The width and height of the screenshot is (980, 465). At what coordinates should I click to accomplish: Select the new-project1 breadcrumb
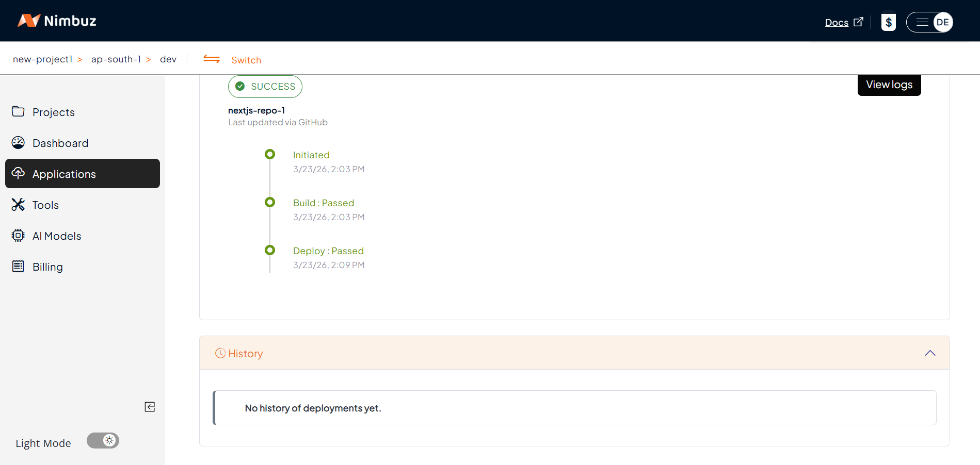[x=42, y=59]
